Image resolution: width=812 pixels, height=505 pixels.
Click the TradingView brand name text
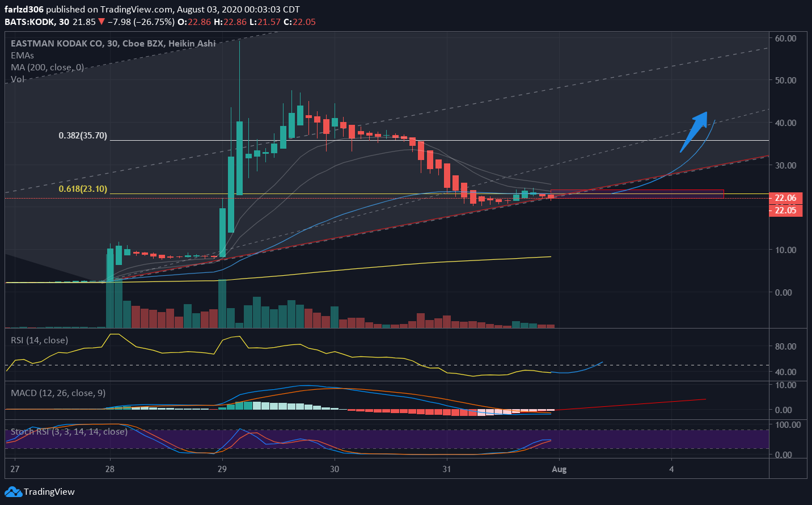pyautogui.click(x=49, y=491)
